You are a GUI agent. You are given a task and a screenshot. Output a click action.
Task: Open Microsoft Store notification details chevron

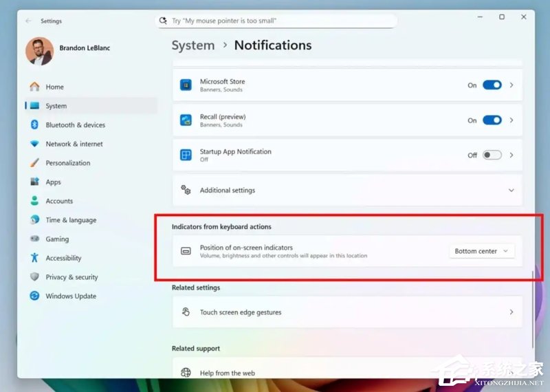tap(511, 85)
